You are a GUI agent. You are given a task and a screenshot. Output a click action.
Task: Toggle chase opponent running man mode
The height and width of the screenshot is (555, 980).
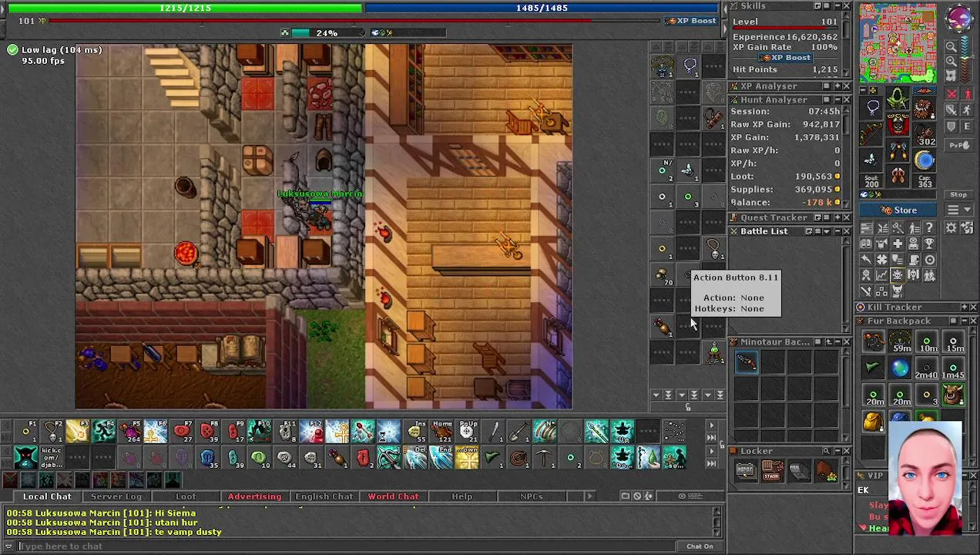[x=967, y=109]
